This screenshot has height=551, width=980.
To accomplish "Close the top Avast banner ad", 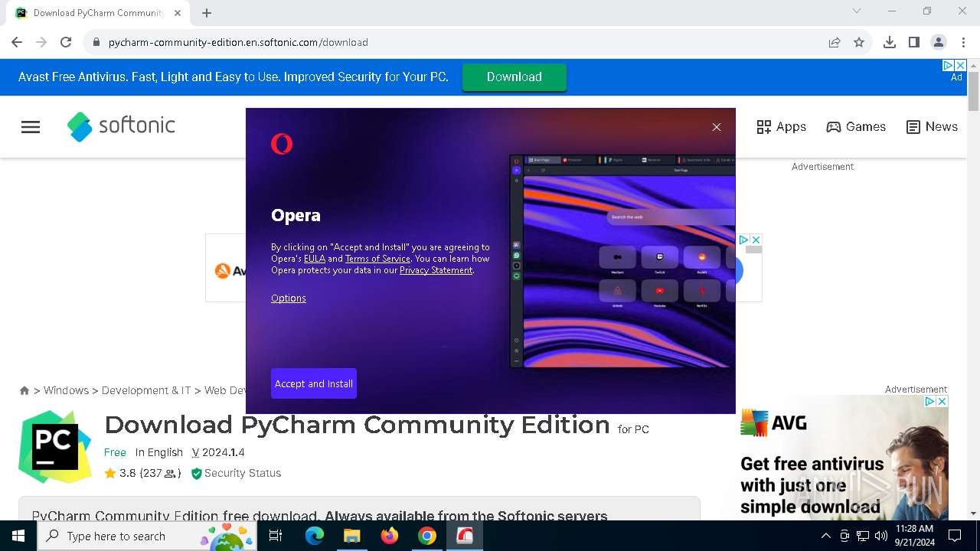I will click(961, 66).
